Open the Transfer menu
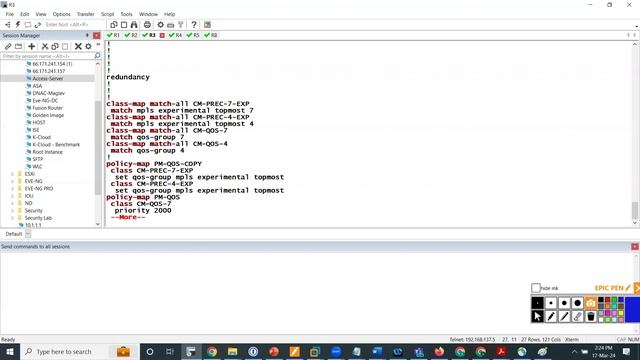 click(x=85, y=14)
